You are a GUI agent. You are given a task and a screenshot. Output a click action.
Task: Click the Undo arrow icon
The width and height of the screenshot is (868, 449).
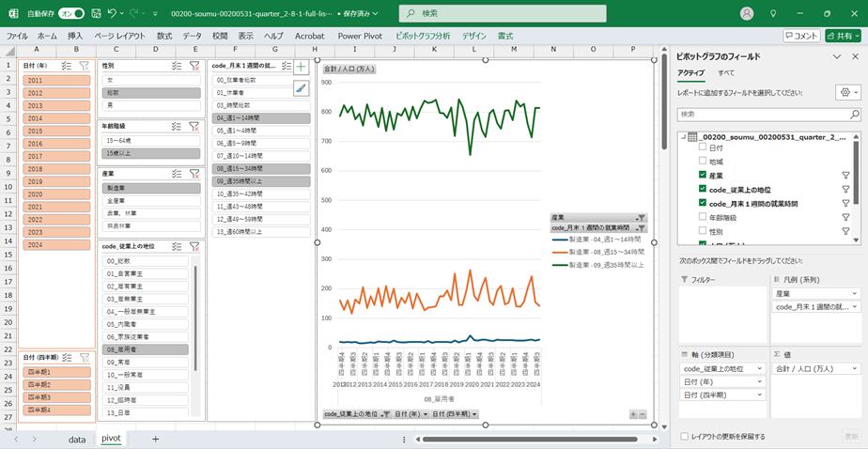[113, 14]
